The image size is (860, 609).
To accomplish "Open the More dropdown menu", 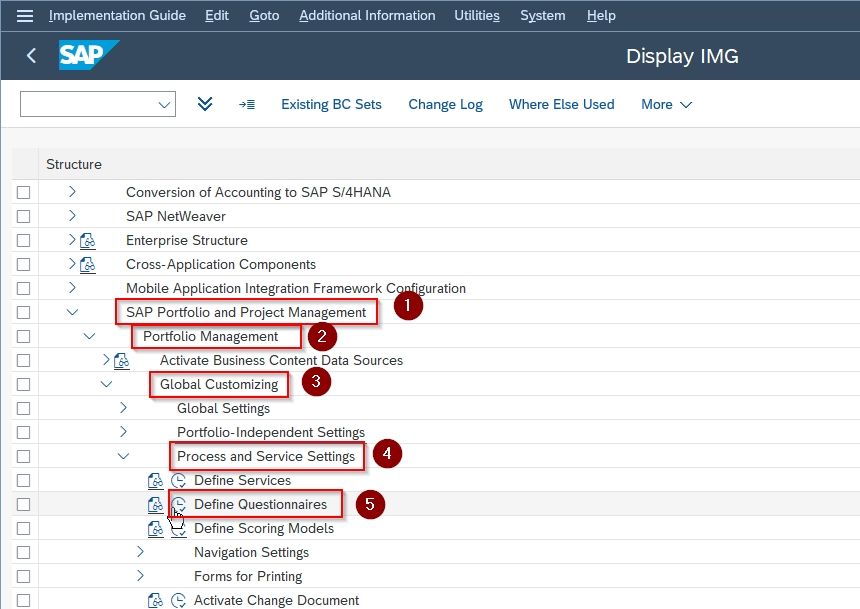I will 666,104.
